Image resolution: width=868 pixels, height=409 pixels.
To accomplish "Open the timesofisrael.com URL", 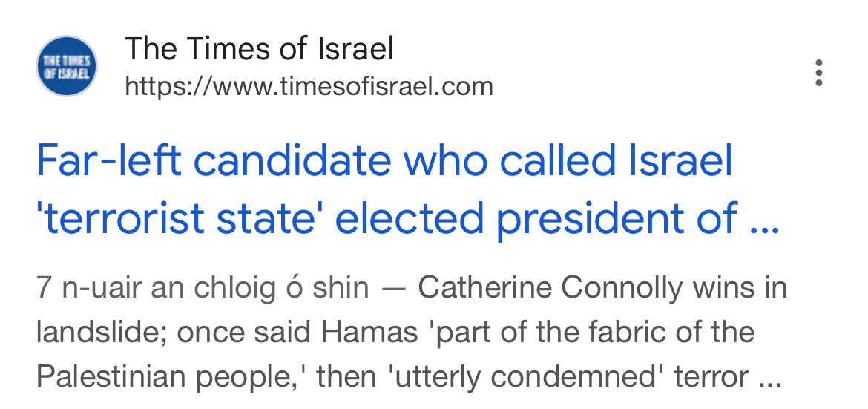I will [x=309, y=87].
